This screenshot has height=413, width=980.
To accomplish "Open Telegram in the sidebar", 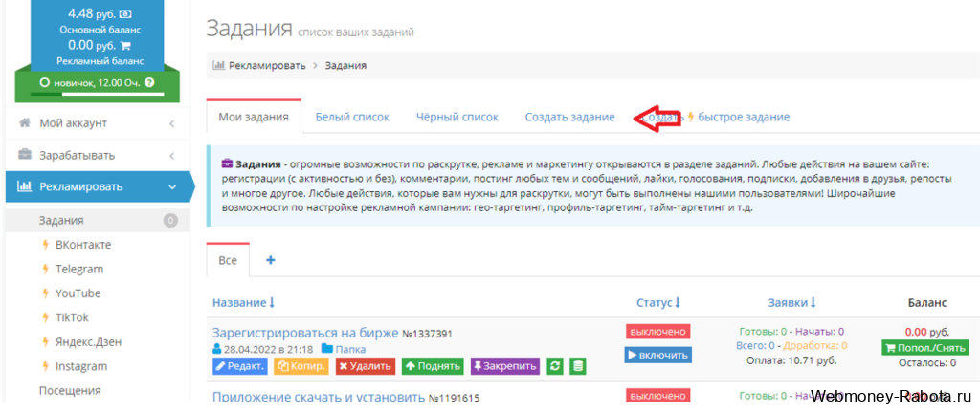I will click(x=79, y=269).
